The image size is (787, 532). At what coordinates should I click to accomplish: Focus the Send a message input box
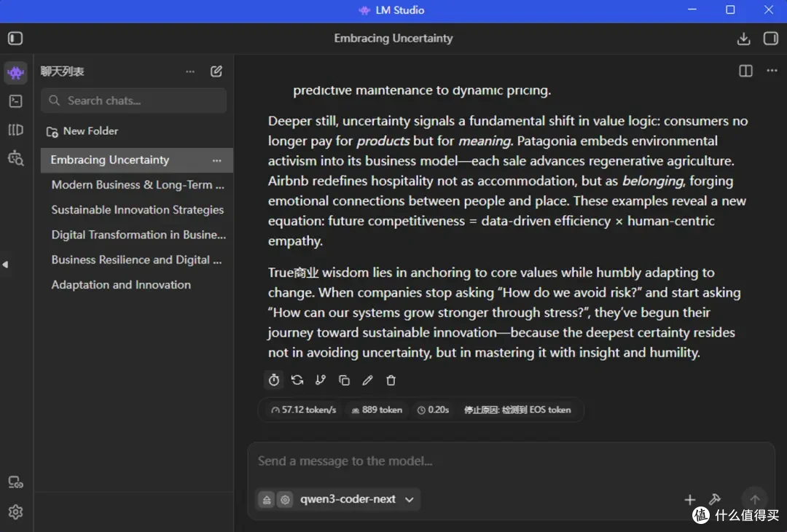click(x=511, y=461)
